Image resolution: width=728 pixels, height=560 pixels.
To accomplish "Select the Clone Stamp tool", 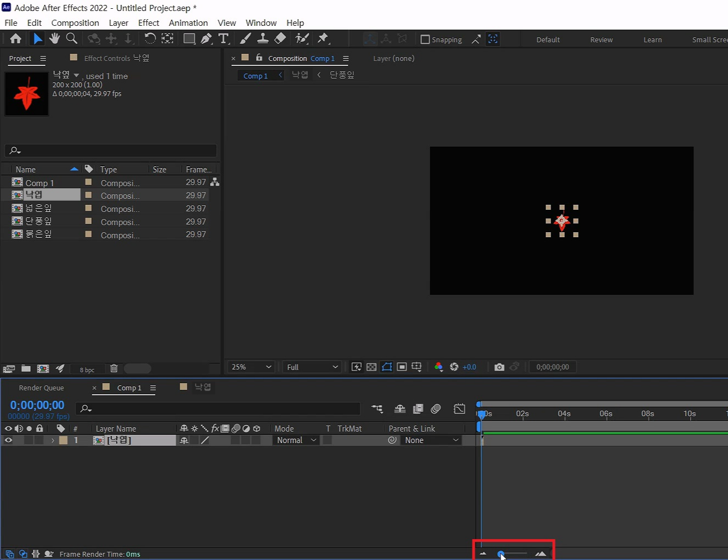I will 263,38.
